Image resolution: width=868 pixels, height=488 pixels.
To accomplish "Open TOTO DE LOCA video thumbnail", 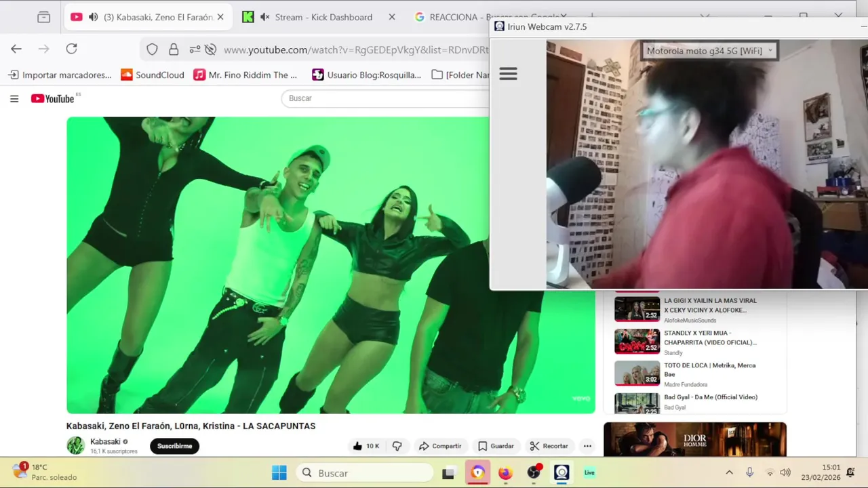I will pyautogui.click(x=637, y=373).
